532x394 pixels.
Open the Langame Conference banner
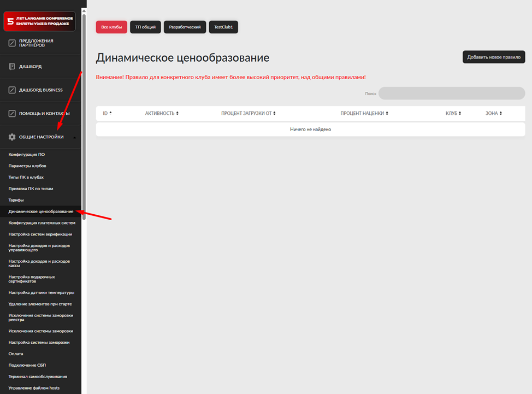[39, 21]
